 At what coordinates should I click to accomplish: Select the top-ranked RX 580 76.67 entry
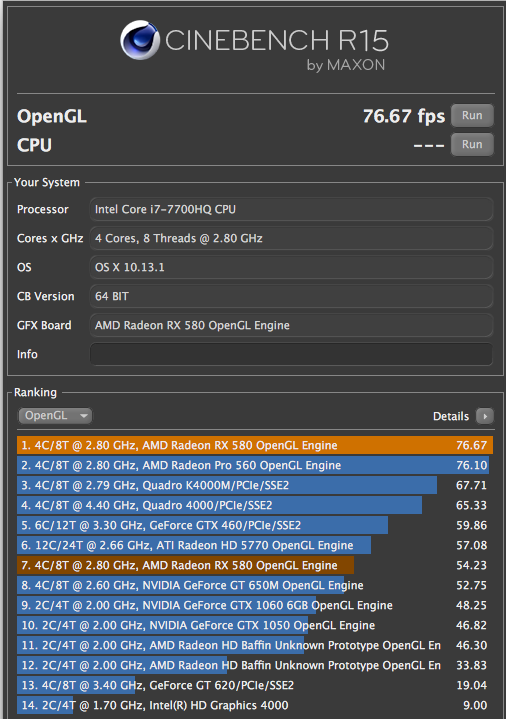(255, 445)
